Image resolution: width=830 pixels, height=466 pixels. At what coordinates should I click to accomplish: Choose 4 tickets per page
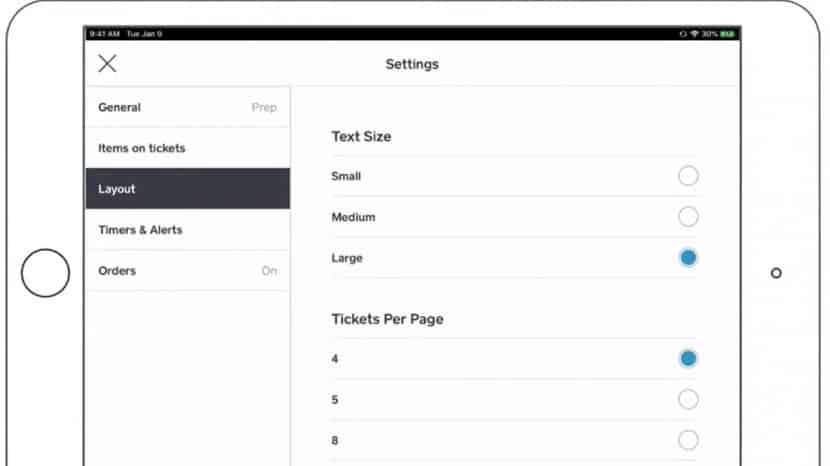click(x=688, y=358)
